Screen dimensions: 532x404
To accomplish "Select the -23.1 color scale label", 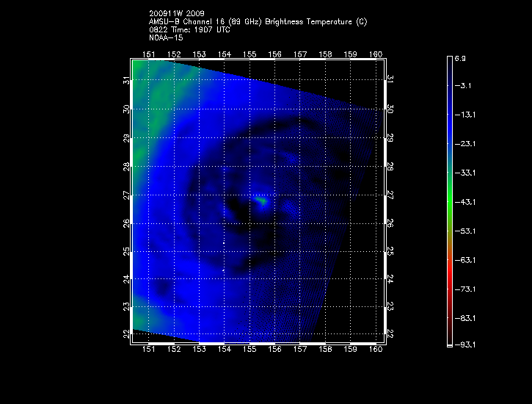I will click(x=465, y=144).
